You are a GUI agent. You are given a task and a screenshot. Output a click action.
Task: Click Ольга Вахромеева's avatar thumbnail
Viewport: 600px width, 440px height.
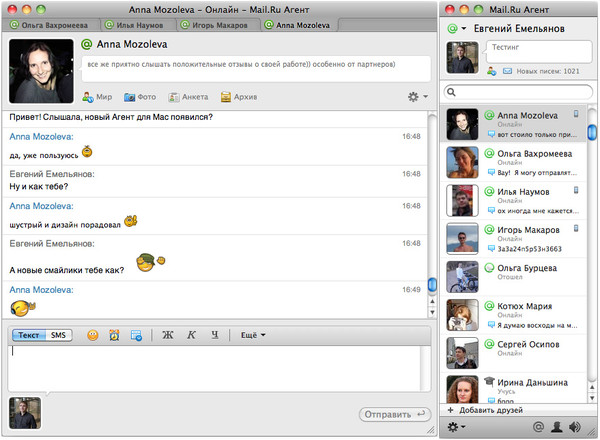[462, 162]
